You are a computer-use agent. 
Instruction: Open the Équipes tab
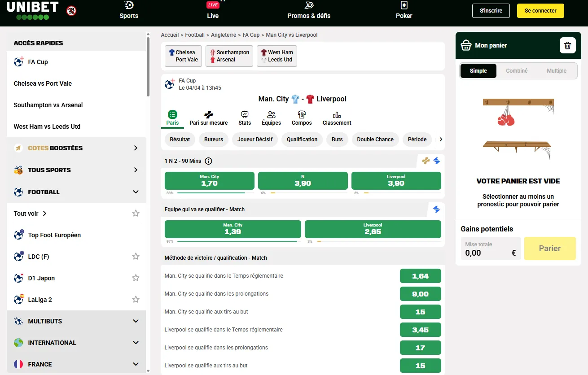(271, 118)
